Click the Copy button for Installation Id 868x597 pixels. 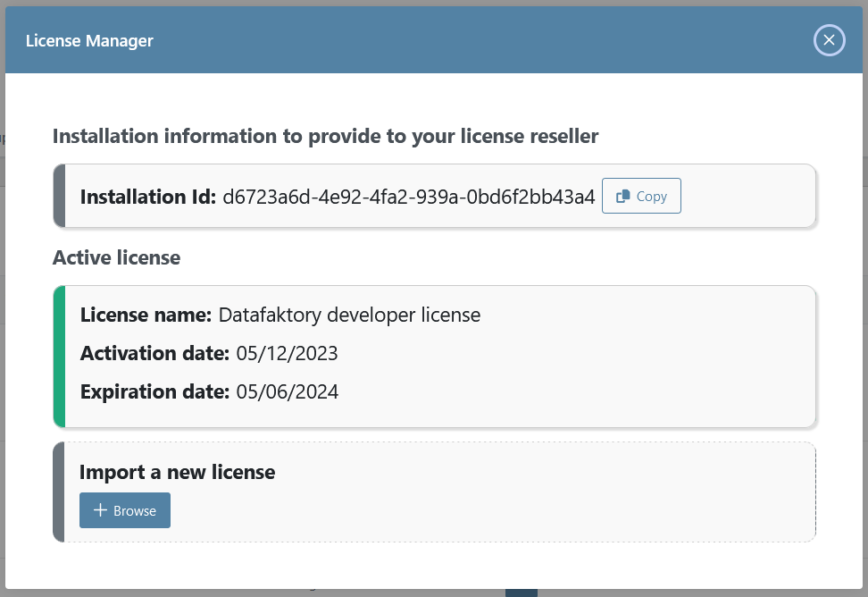tap(641, 197)
